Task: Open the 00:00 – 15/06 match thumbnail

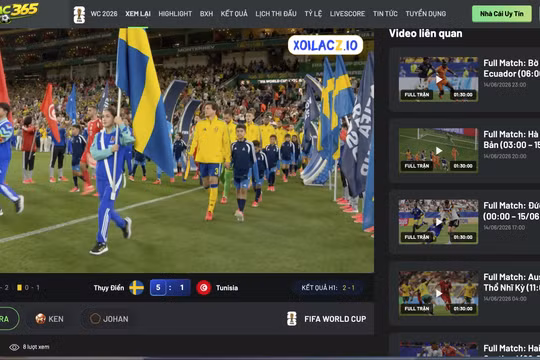Action: pos(438,222)
